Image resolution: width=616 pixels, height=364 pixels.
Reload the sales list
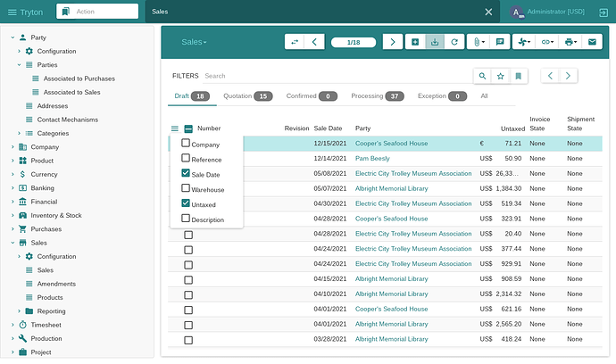point(454,42)
